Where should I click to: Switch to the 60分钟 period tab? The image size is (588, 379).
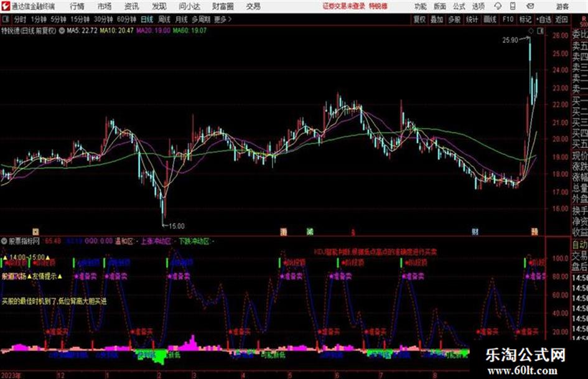126,19
